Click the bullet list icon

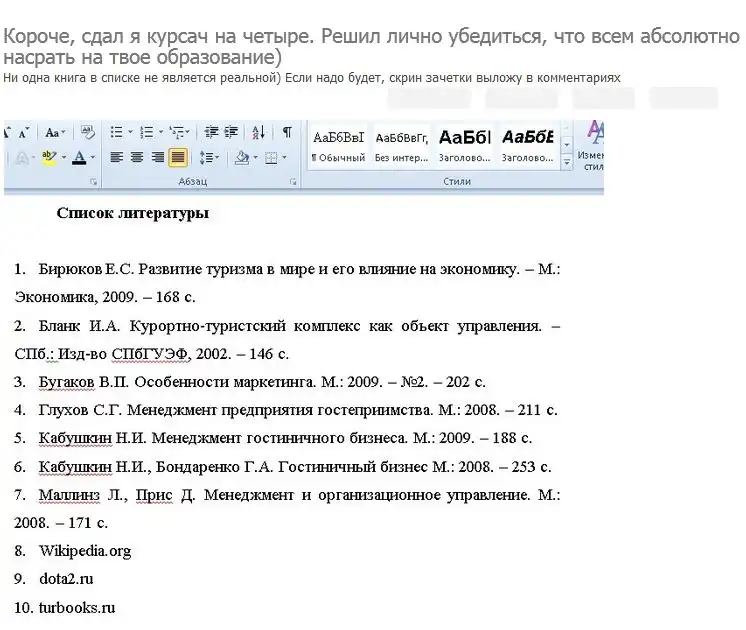click(115, 132)
